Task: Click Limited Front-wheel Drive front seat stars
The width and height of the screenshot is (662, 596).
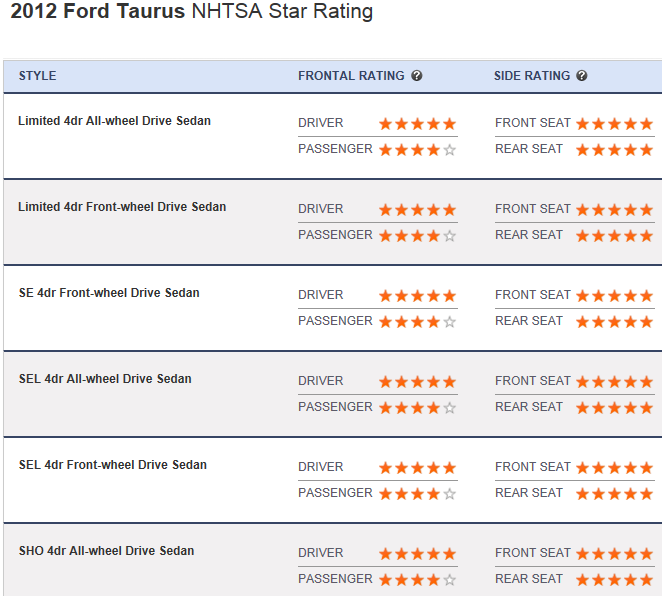Action: pyautogui.click(x=614, y=210)
